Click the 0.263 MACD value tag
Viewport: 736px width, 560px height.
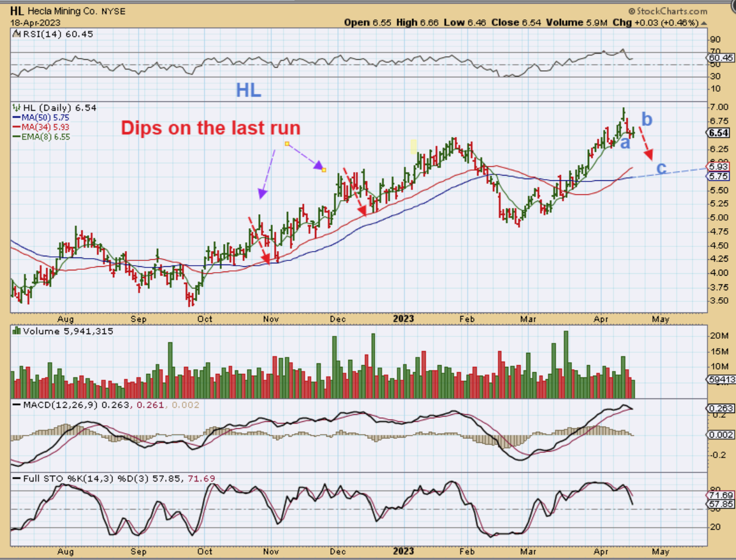pyautogui.click(x=721, y=408)
